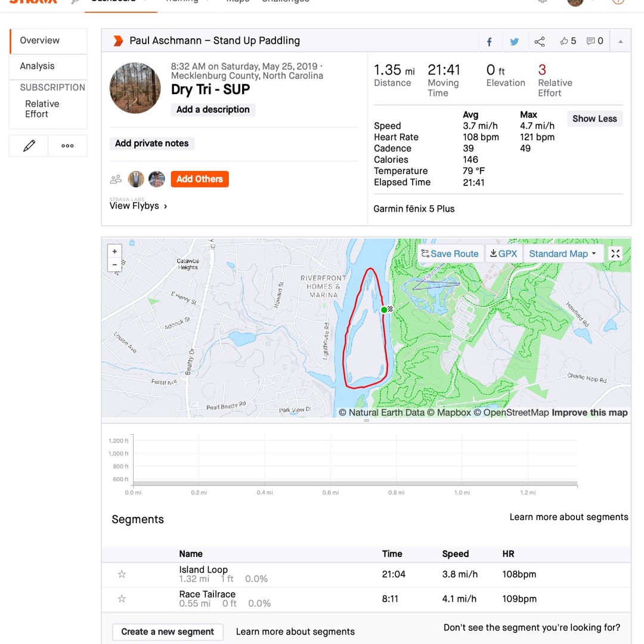Zoom out on the map

point(114,265)
